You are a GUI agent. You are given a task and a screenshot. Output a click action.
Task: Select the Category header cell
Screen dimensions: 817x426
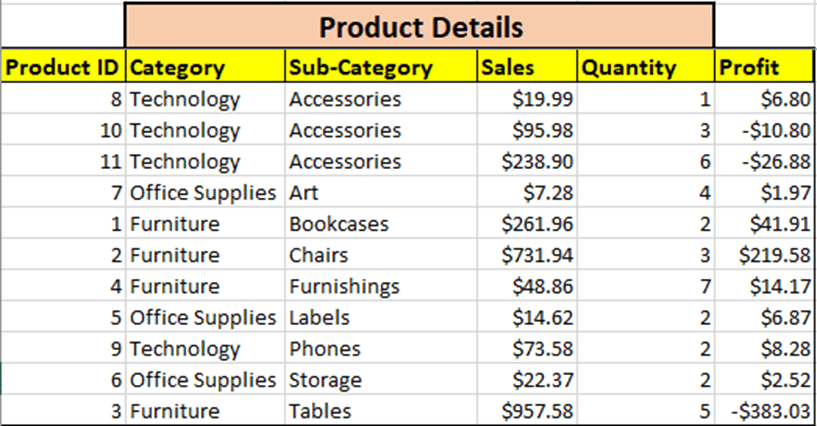pyautogui.click(x=205, y=66)
